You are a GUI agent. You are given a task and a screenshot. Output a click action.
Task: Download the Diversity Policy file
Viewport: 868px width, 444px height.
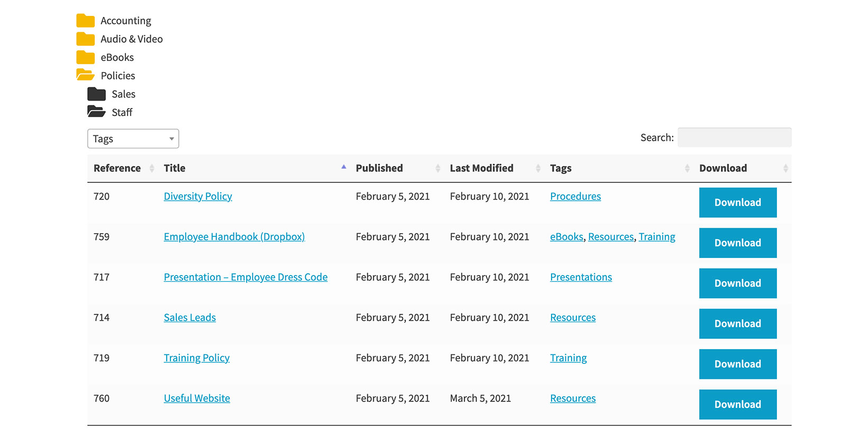738,202
